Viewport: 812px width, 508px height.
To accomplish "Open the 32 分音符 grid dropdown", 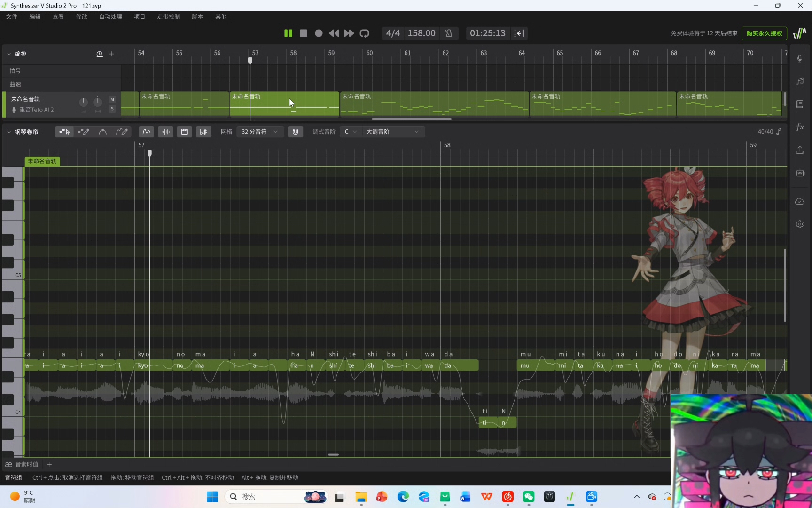I will 260,132.
